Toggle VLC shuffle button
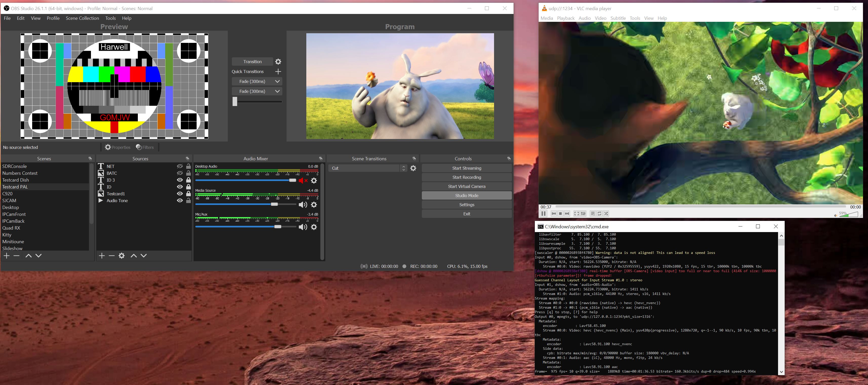Screen dimensions: 868x385 pos(606,214)
